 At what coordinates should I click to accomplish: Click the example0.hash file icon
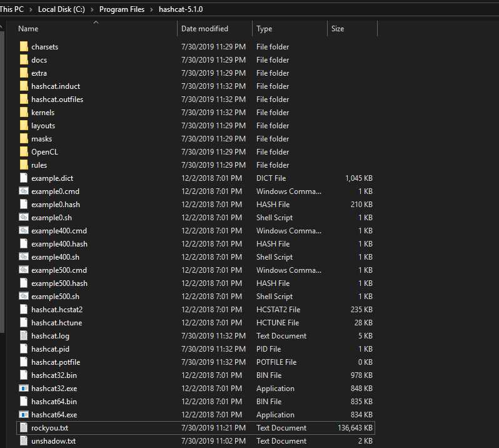coord(24,204)
